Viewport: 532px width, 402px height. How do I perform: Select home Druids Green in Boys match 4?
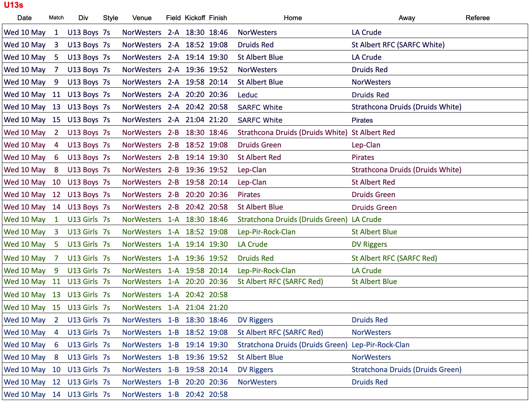coord(259,145)
